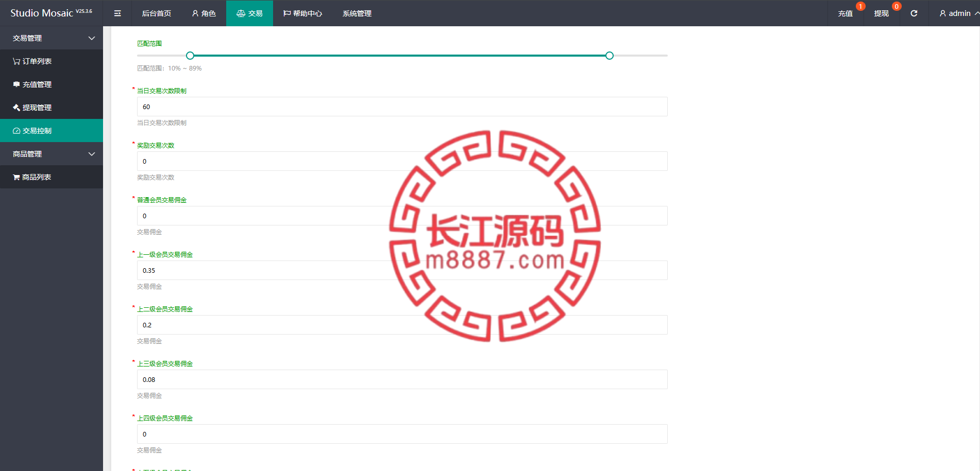This screenshot has width=980, height=471.
Task: Go to 提现管理 page
Action: pyautogui.click(x=52, y=108)
